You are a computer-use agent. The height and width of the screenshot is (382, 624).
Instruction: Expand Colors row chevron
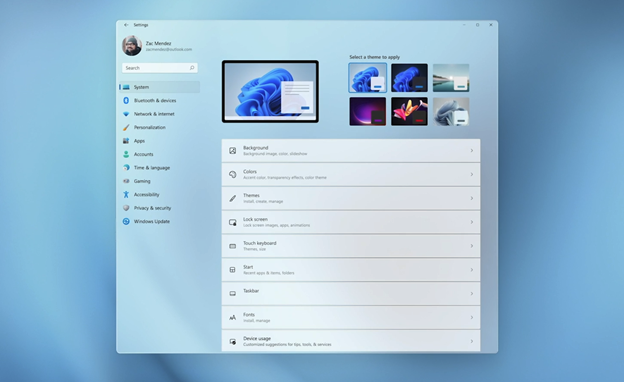[x=472, y=175]
